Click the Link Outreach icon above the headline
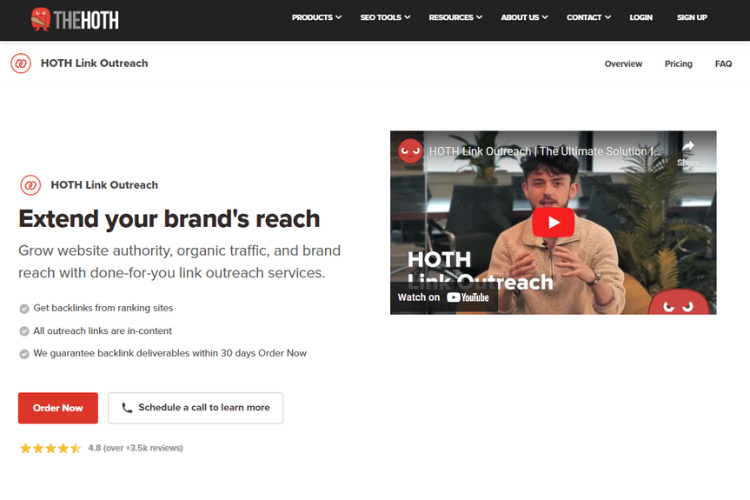750x500 pixels. pos(31,185)
